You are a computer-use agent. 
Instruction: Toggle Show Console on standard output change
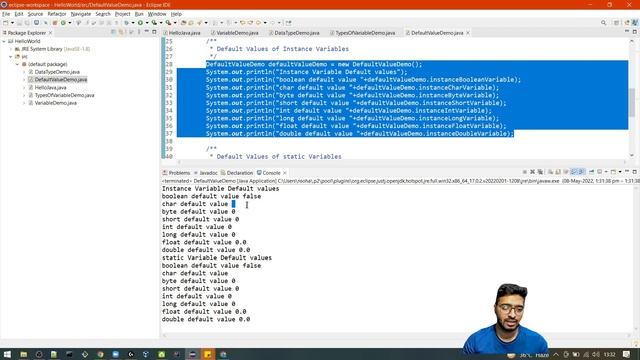(x=573, y=172)
